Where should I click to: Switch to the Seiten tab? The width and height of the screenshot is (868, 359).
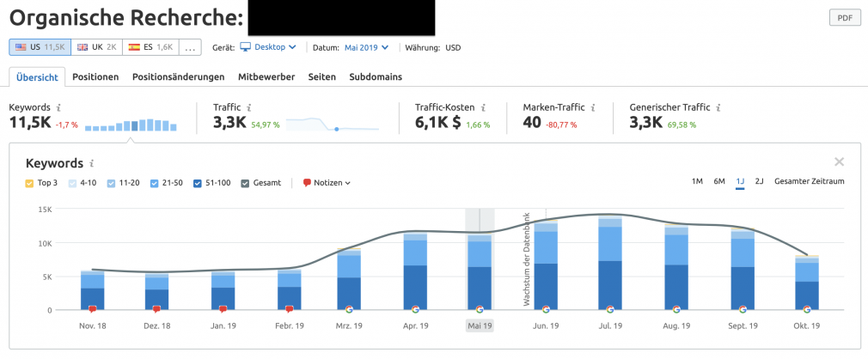tap(322, 77)
